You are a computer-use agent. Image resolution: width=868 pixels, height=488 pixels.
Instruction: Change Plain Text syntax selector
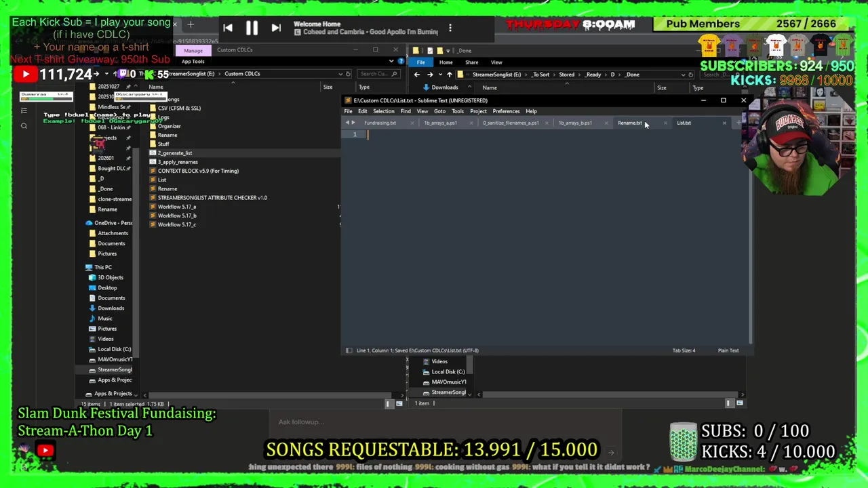point(728,350)
